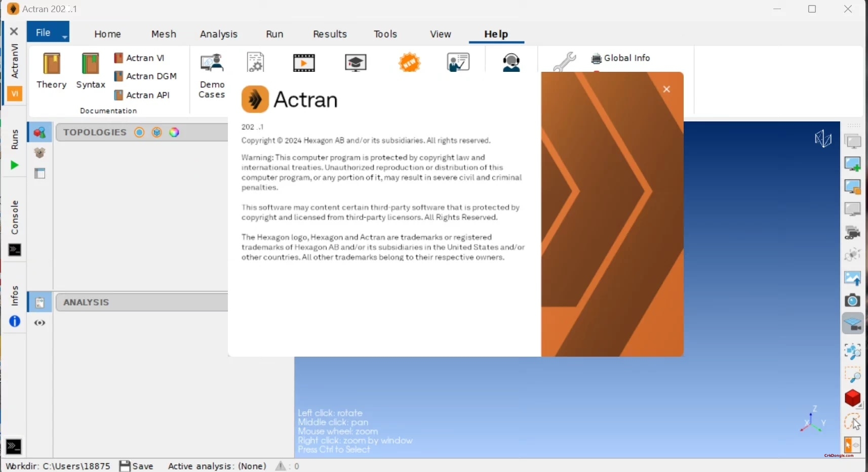This screenshot has width=868, height=472.
Task: Toggle the eye visibility icon below Analysis
Action: tap(40, 323)
